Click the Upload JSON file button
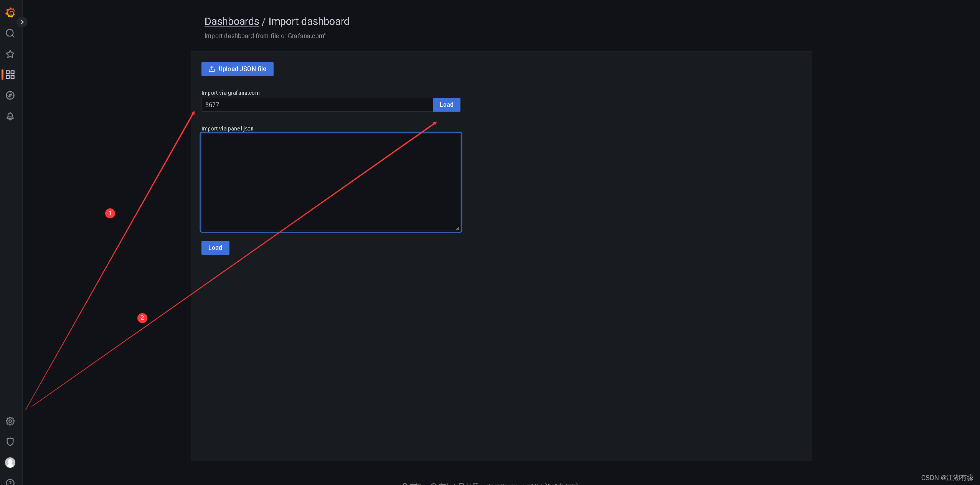The image size is (980, 485). [238, 69]
